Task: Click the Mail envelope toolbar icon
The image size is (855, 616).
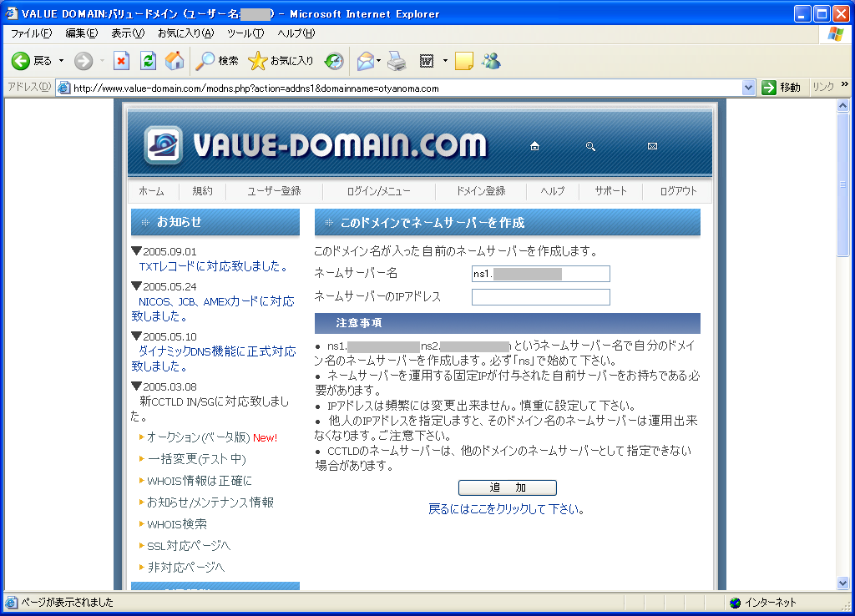Action: pos(366,61)
